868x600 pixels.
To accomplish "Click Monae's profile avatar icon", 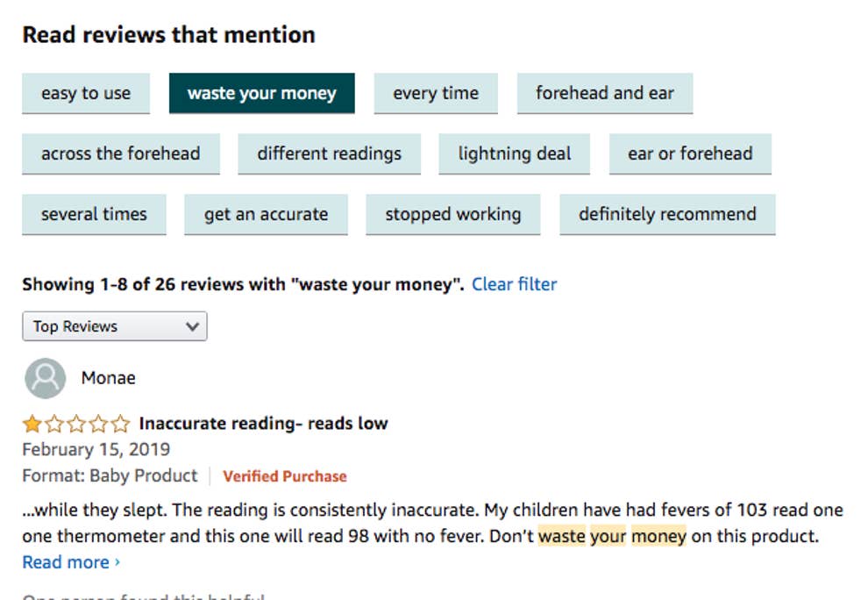I will pyautogui.click(x=46, y=378).
